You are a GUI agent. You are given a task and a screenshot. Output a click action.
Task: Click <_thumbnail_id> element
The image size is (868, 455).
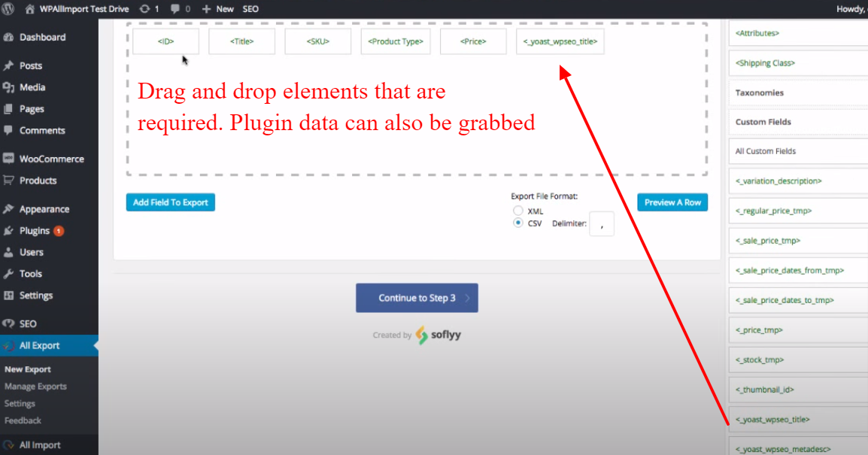pyautogui.click(x=798, y=390)
